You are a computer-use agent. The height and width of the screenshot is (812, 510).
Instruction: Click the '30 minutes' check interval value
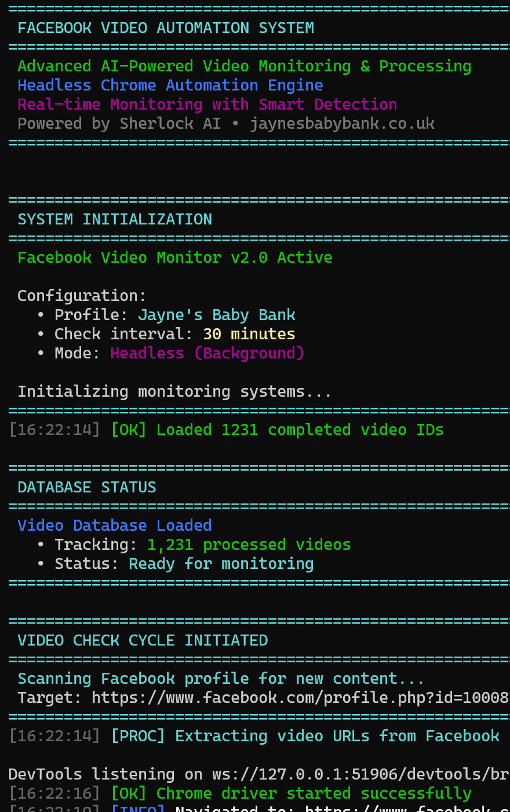[x=249, y=334]
